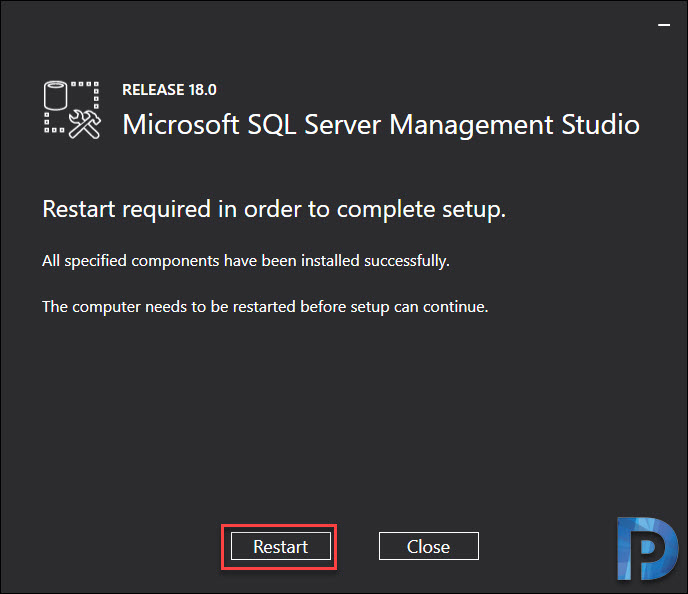Viewport: 688px width, 594px height.
Task: Click the words 'complete setup' in the heading
Action: (x=421, y=210)
